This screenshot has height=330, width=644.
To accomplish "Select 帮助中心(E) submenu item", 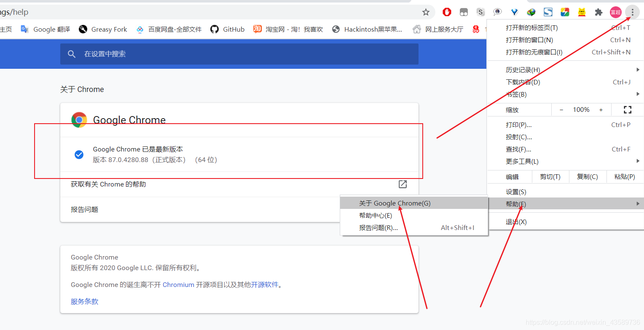I will tap(414, 215).
